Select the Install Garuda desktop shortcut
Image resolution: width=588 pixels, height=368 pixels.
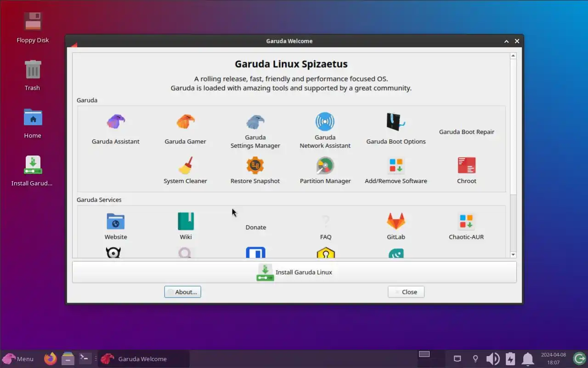32,171
